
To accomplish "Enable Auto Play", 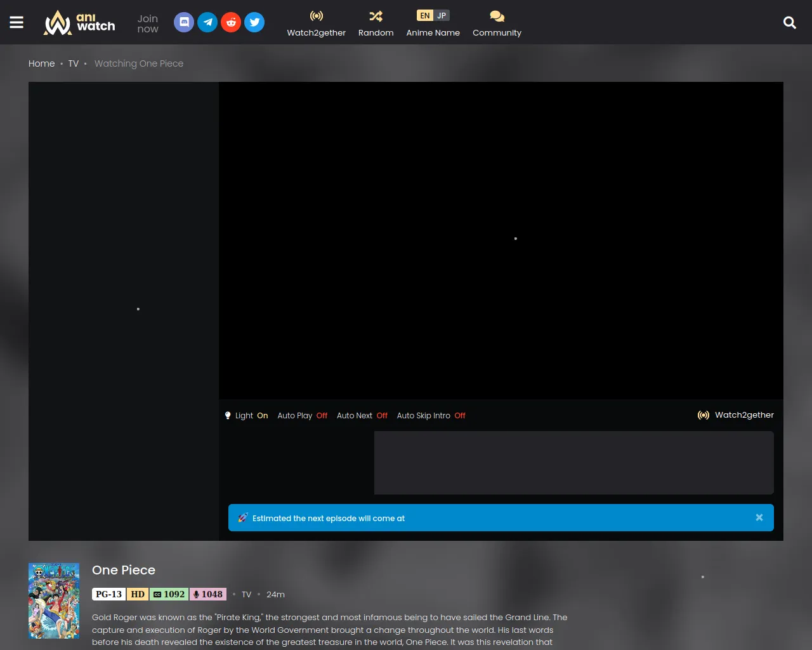I will pyautogui.click(x=302, y=416).
